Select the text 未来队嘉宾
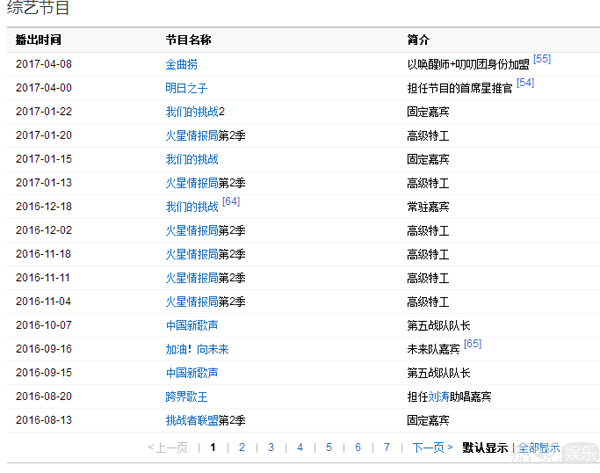 pos(433,349)
